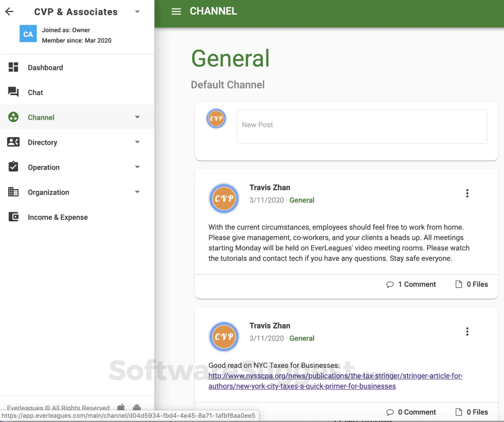Expand the Operation sidebar section
Viewport: 504px width, 422px height.
pos(137,167)
